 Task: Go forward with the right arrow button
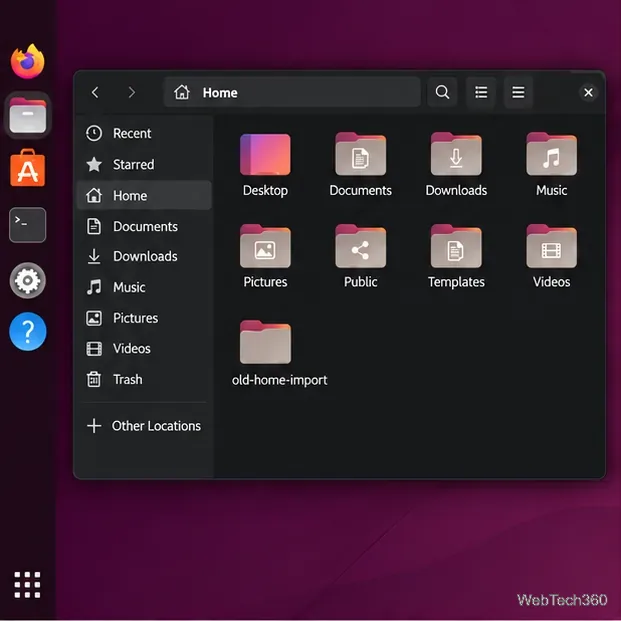(x=132, y=93)
